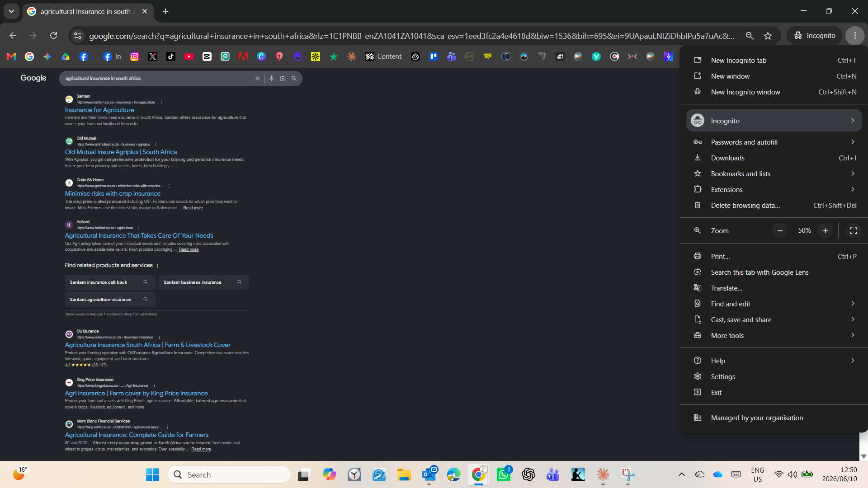868x488 pixels.
Task: Choose New window from the menu
Action: (774, 76)
